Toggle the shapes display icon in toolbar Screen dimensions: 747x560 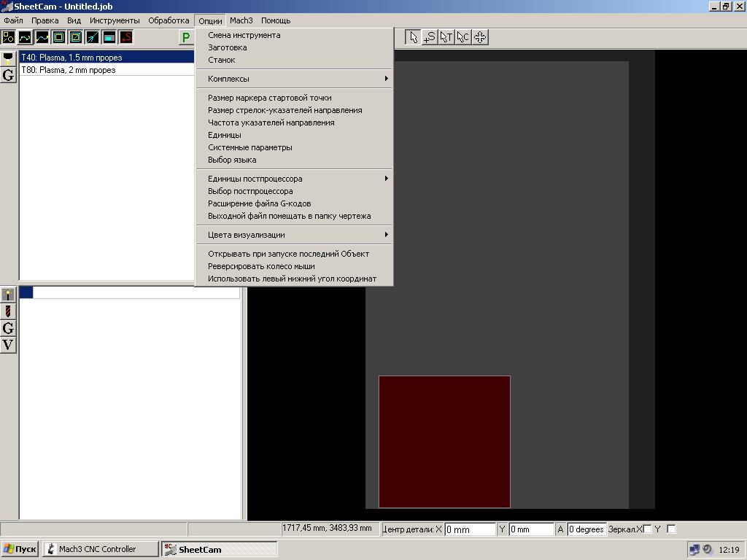coord(8,37)
